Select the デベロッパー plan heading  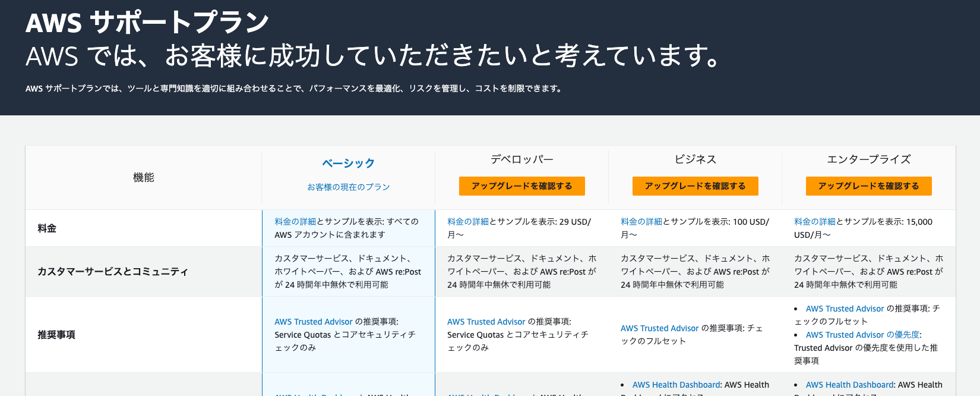521,159
